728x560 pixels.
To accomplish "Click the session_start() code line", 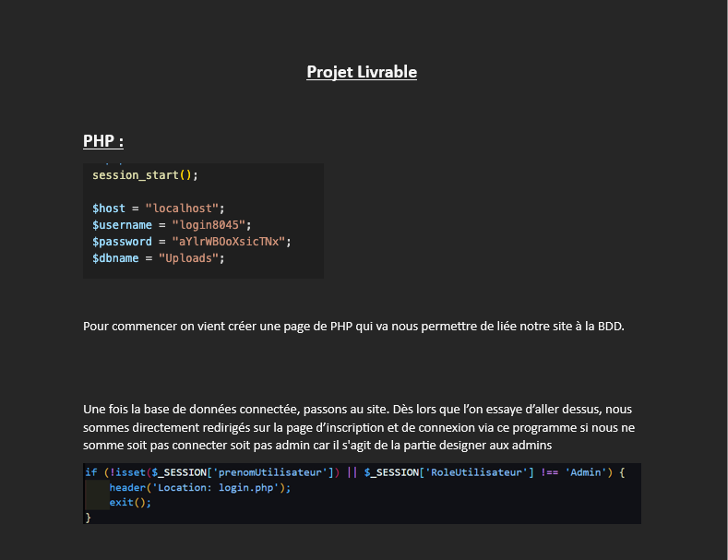I will [145, 175].
